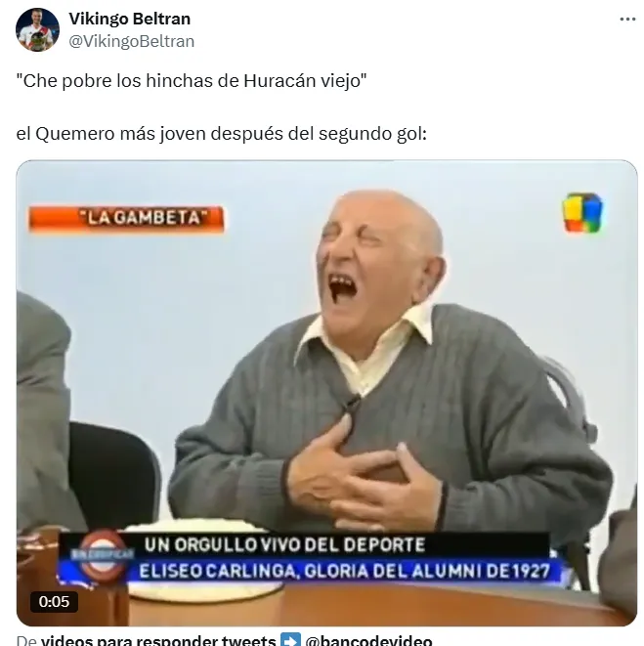Open the @VikingoBeltran handle link

tap(131, 41)
